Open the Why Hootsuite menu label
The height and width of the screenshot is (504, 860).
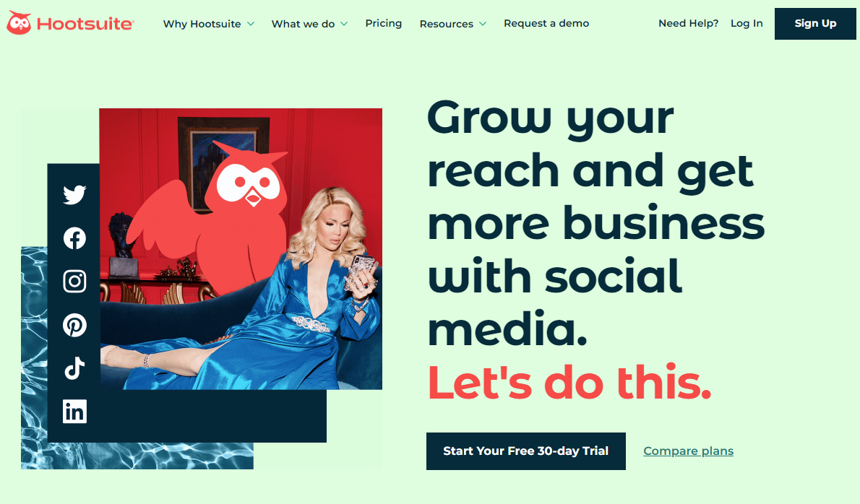[202, 24]
